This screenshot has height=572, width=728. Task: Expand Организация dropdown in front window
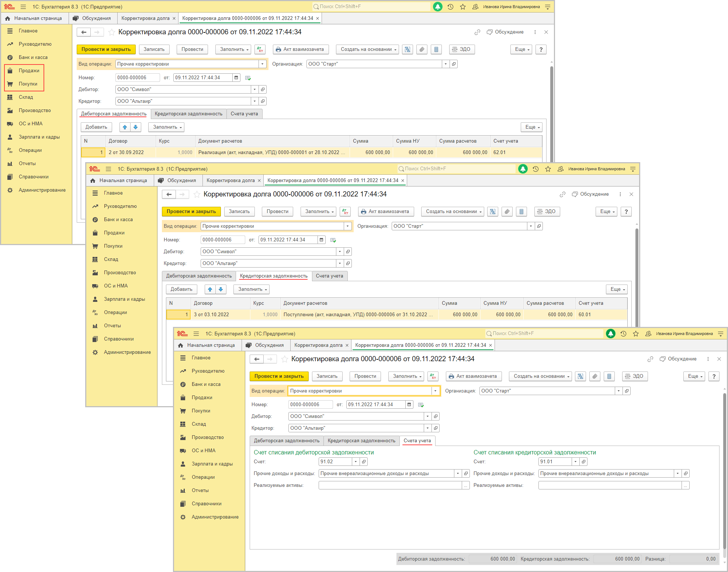618,391
